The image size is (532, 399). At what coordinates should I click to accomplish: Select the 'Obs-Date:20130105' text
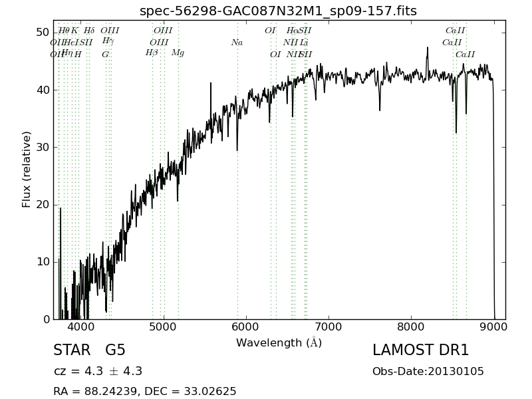428,371
